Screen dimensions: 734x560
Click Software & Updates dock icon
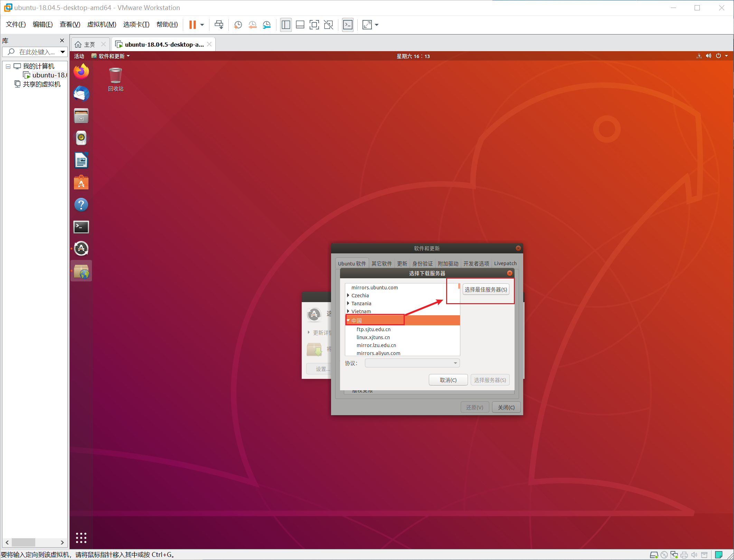pyautogui.click(x=81, y=271)
